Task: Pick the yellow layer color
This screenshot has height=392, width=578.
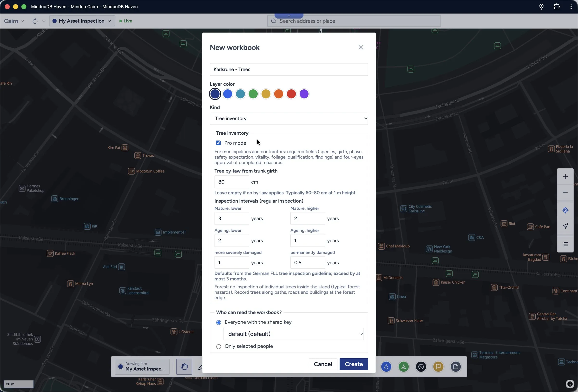Action: click(266, 94)
